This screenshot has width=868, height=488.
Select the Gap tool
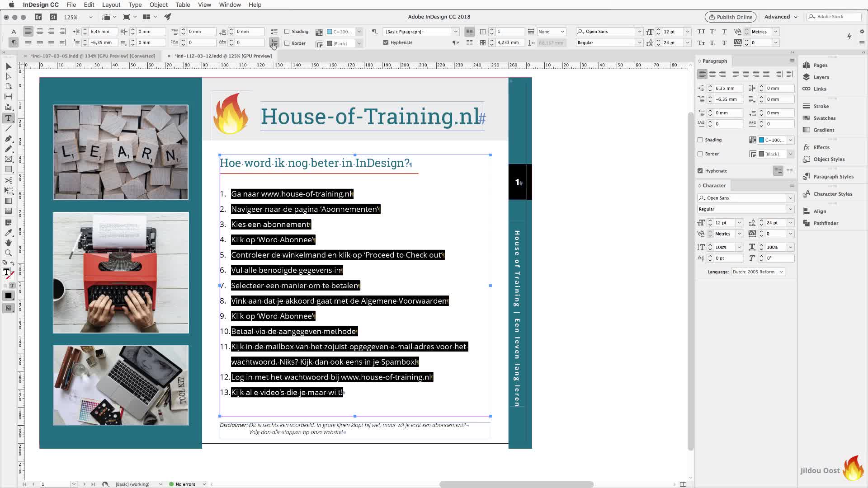[x=8, y=96]
